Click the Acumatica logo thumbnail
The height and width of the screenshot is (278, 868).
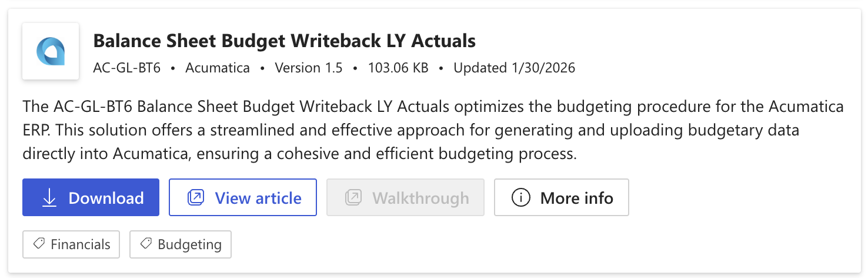(x=51, y=51)
